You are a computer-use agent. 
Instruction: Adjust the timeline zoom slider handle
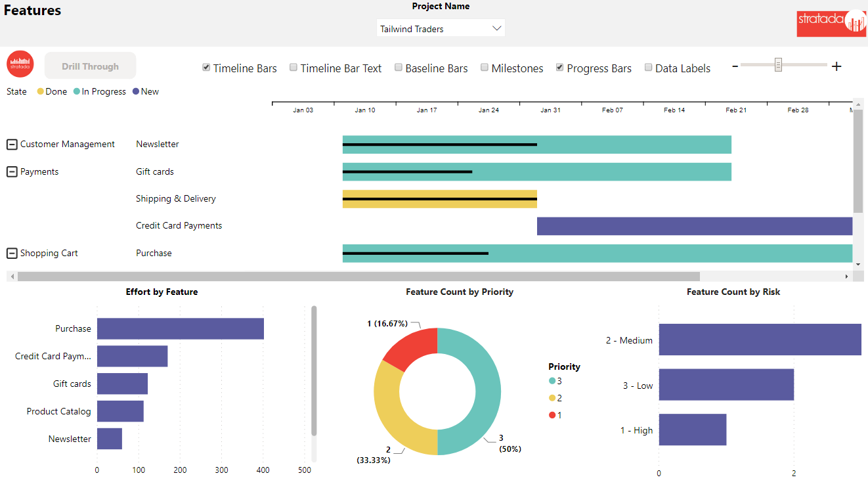778,64
